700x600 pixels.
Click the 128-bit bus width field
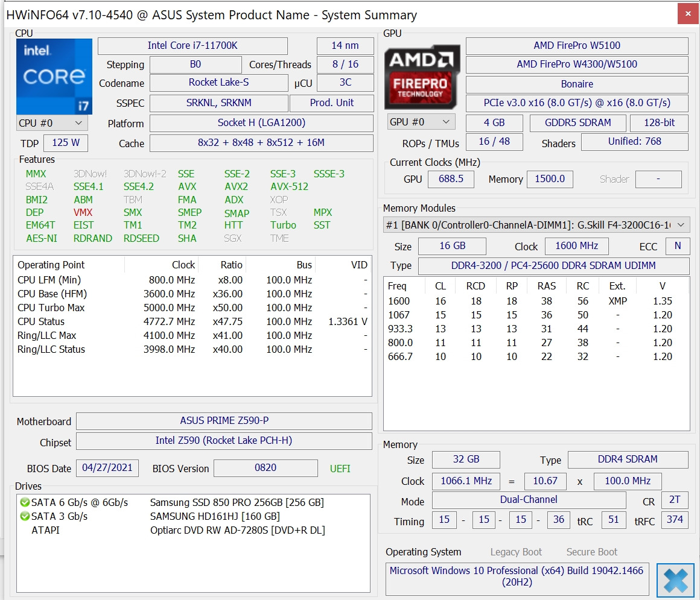pos(660,122)
